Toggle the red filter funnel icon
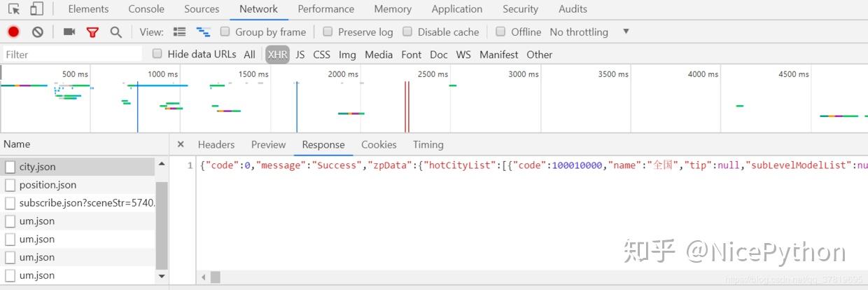Screen dimensions: 868x290 (x=92, y=32)
